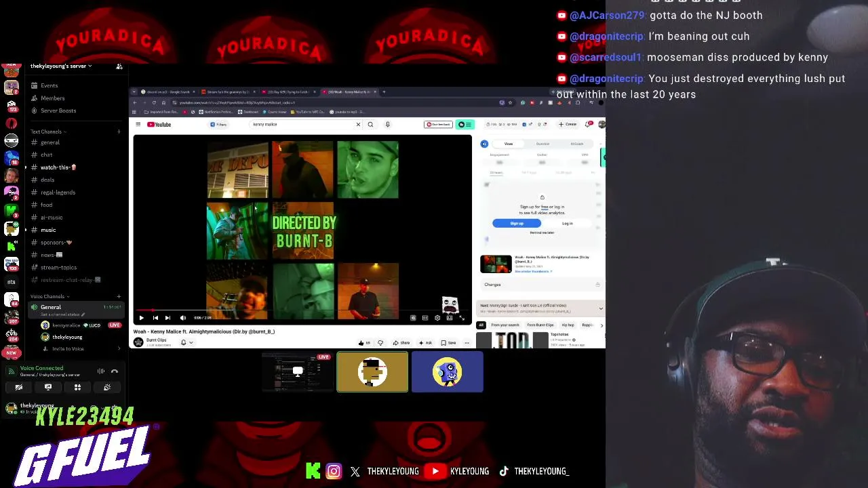Click the YouTube search magnifier button
The width and height of the screenshot is (868, 488).
pyautogui.click(x=370, y=125)
